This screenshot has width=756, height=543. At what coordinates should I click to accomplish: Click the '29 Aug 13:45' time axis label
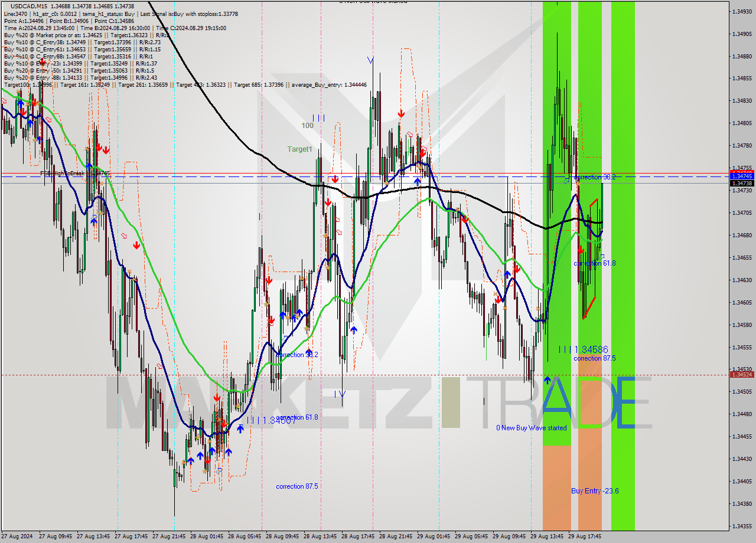tap(546, 537)
